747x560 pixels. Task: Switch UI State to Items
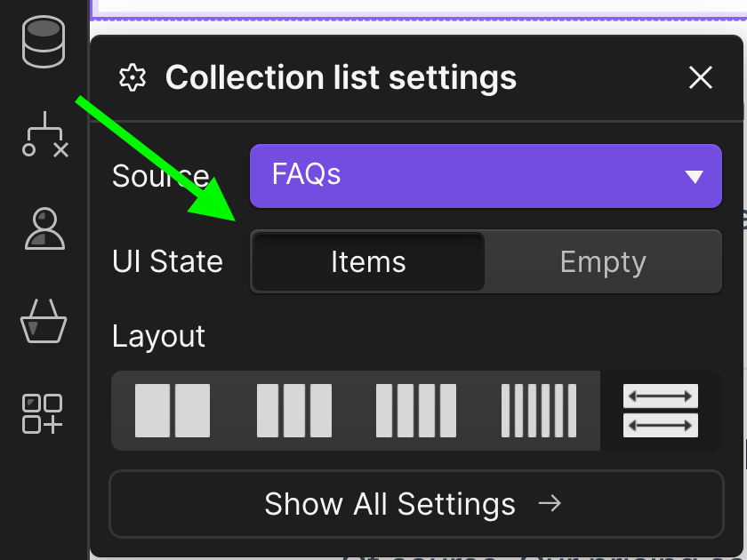tap(368, 262)
